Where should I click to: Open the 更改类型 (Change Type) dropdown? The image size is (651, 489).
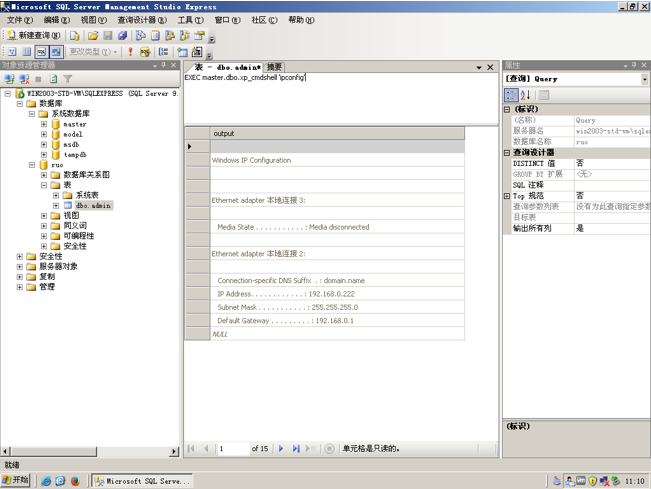93,52
